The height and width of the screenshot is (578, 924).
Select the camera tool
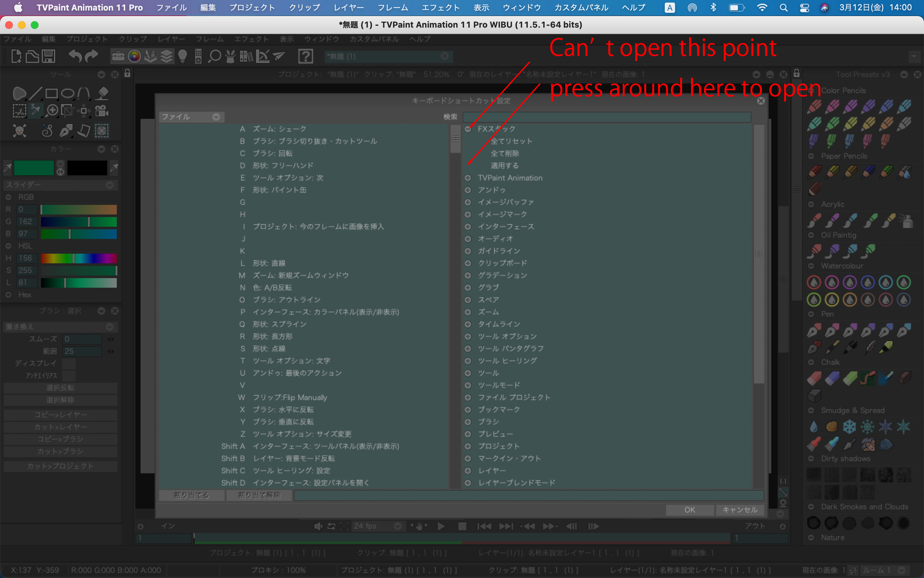tap(102, 111)
